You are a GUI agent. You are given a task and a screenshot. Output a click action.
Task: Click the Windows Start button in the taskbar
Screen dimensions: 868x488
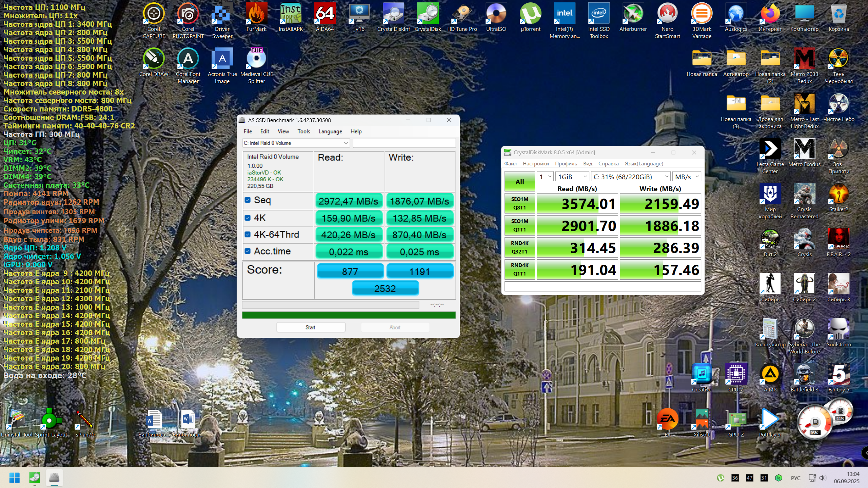click(14, 478)
